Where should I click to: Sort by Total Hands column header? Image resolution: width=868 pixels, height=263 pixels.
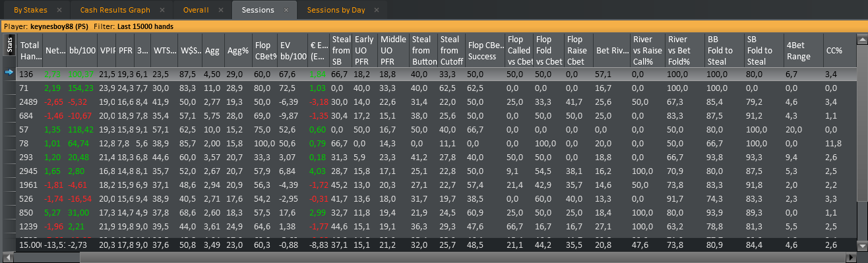pyautogui.click(x=30, y=50)
